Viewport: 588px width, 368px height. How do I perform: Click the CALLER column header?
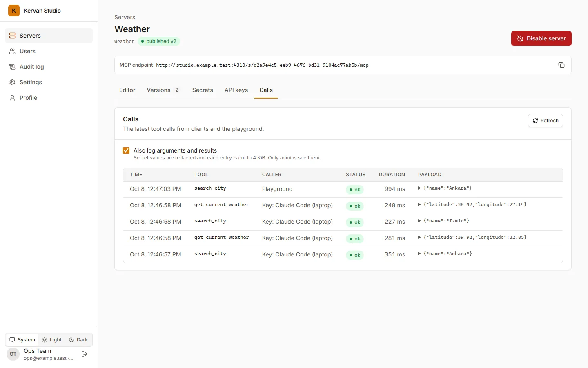tap(272, 175)
